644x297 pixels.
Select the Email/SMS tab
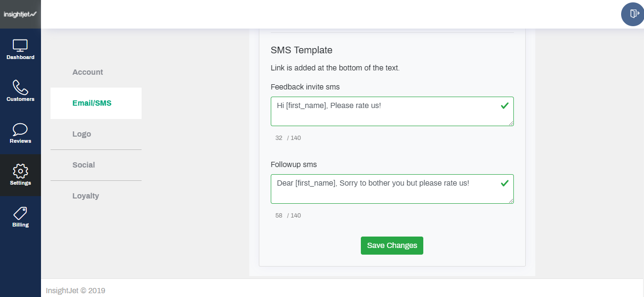[x=92, y=103]
